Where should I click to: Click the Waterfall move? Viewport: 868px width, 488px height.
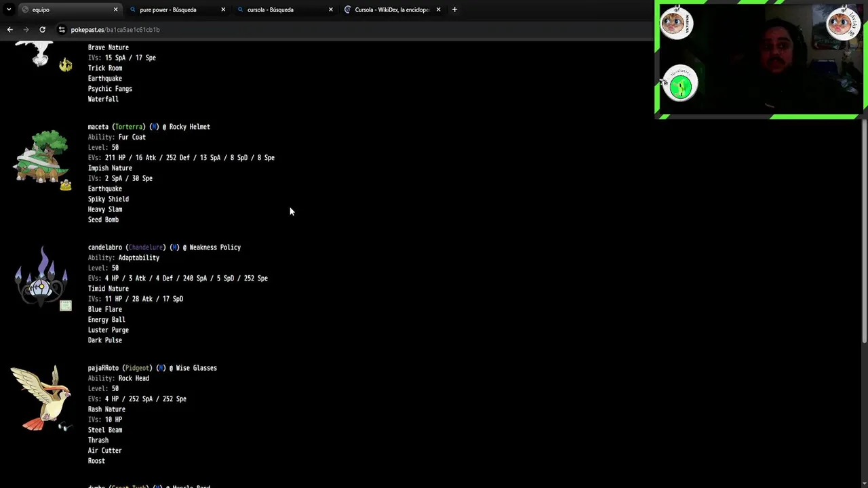103,99
